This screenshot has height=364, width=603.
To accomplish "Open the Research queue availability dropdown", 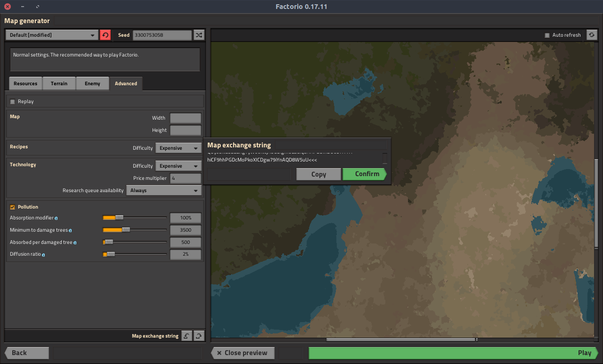I will [x=163, y=190].
